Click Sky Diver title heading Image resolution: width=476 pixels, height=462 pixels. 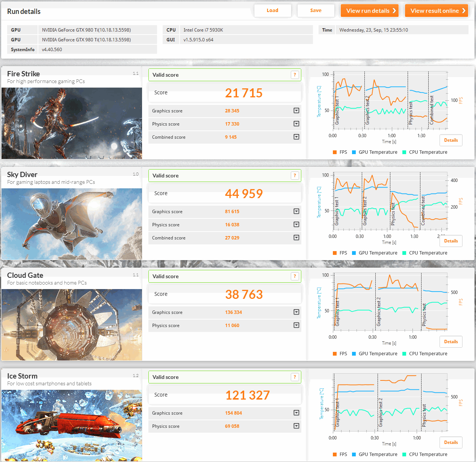pos(22,174)
